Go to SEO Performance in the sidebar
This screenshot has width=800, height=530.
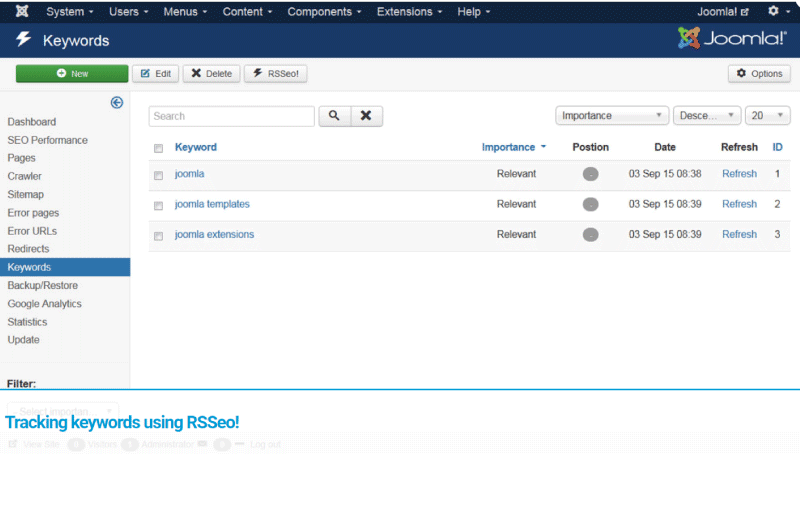click(47, 140)
